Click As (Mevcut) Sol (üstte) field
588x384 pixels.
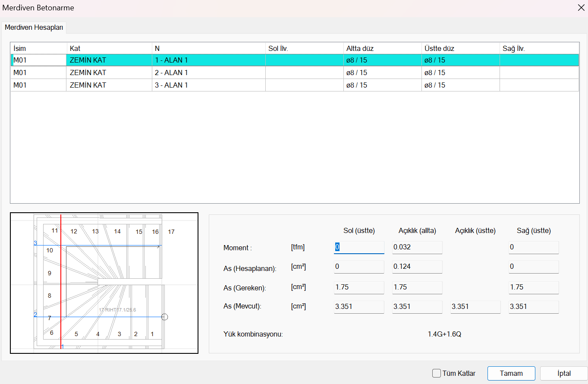359,307
